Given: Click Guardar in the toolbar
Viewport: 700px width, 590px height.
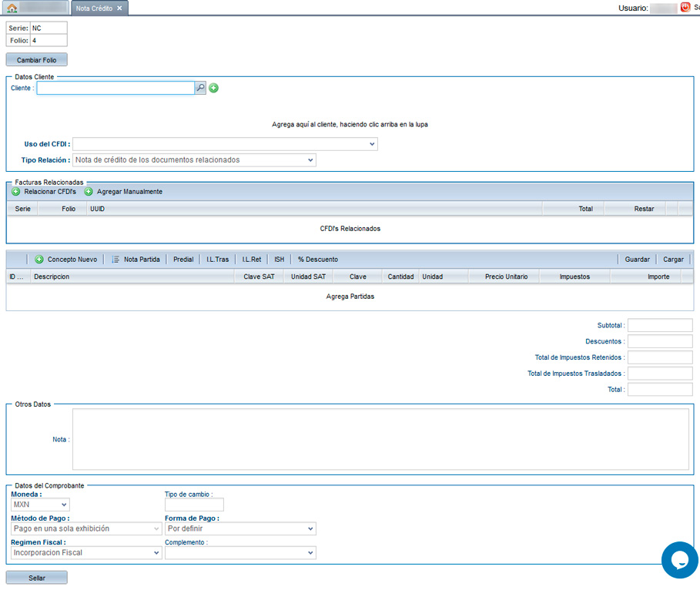Looking at the screenshot, I should tap(637, 260).
